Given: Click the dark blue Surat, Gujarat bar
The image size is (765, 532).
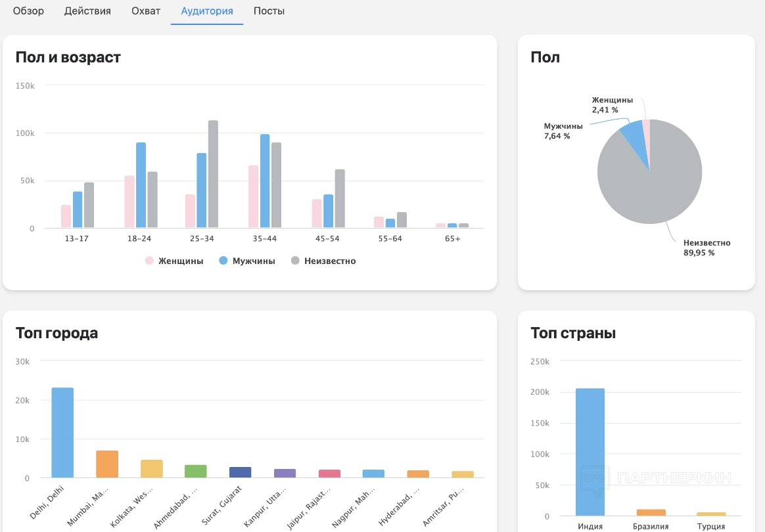Looking at the screenshot, I should coord(240,472).
